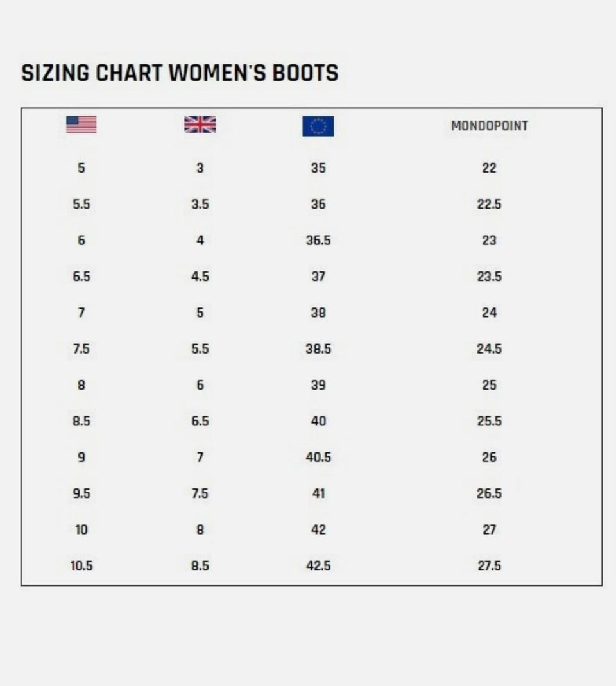Click US size 10.5 cell
Viewport: 616px width, 686px height.
pos(81,566)
